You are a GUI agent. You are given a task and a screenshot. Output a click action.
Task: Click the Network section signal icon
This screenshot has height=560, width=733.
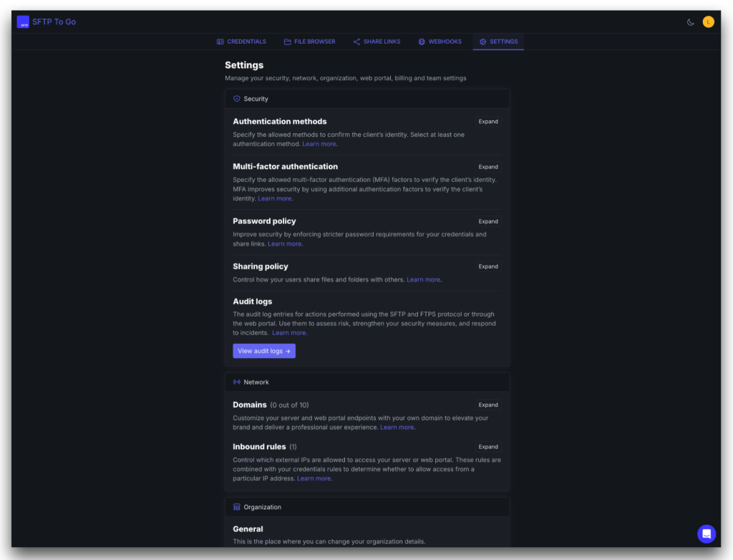(237, 382)
